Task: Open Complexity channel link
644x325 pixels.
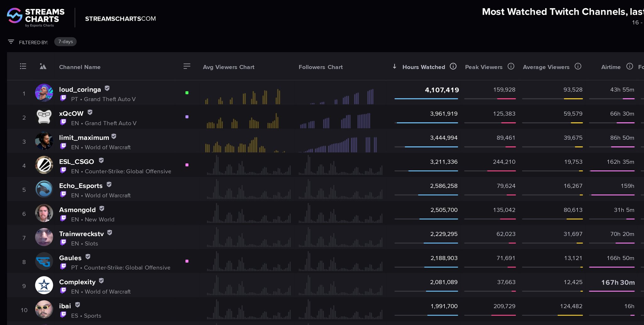Action: pyautogui.click(x=77, y=282)
